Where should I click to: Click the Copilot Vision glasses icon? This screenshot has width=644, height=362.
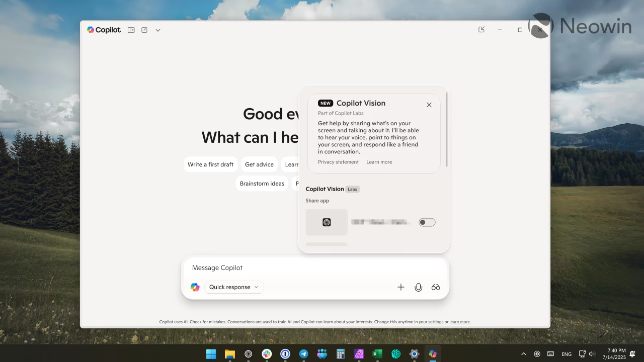pyautogui.click(x=436, y=287)
